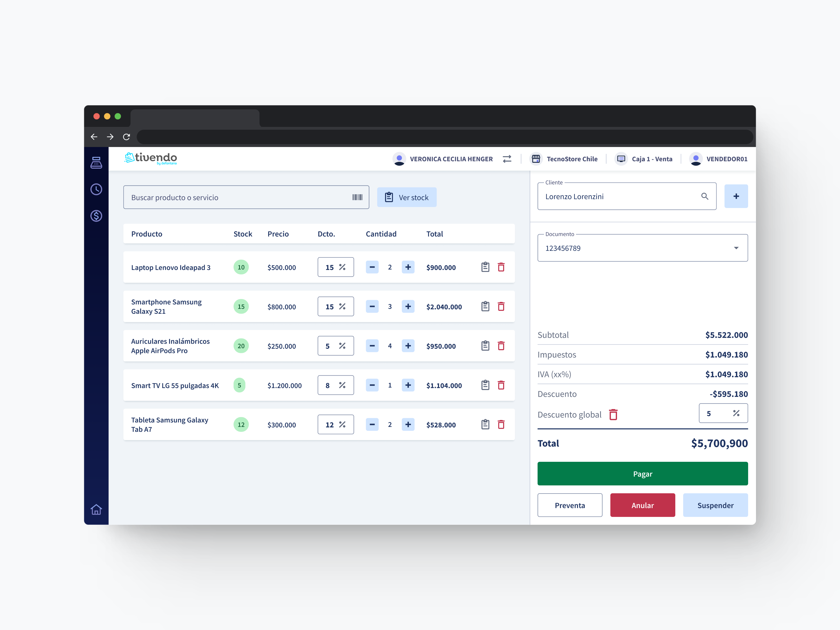Click Smart TV LG discount field showing 8
The image size is (840, 630).
336,385
